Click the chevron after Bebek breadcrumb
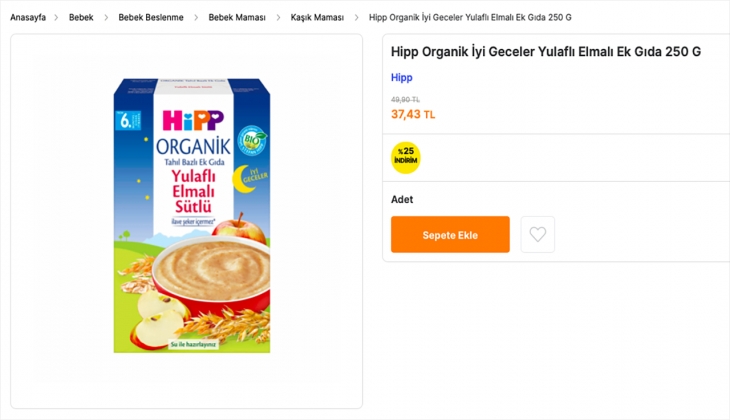Image resolution: width=730 pixels, height=420 pixels. 106,18
